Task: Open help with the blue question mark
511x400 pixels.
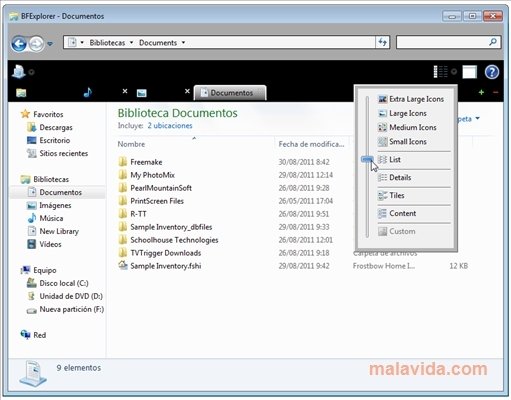Action: [x=492, y=72]
